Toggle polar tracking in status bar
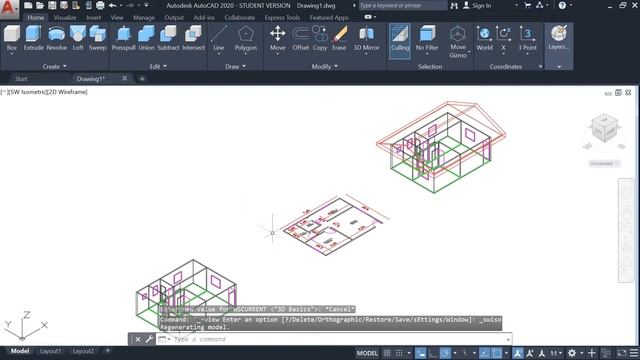640x360 pixels. pos(445,353)
